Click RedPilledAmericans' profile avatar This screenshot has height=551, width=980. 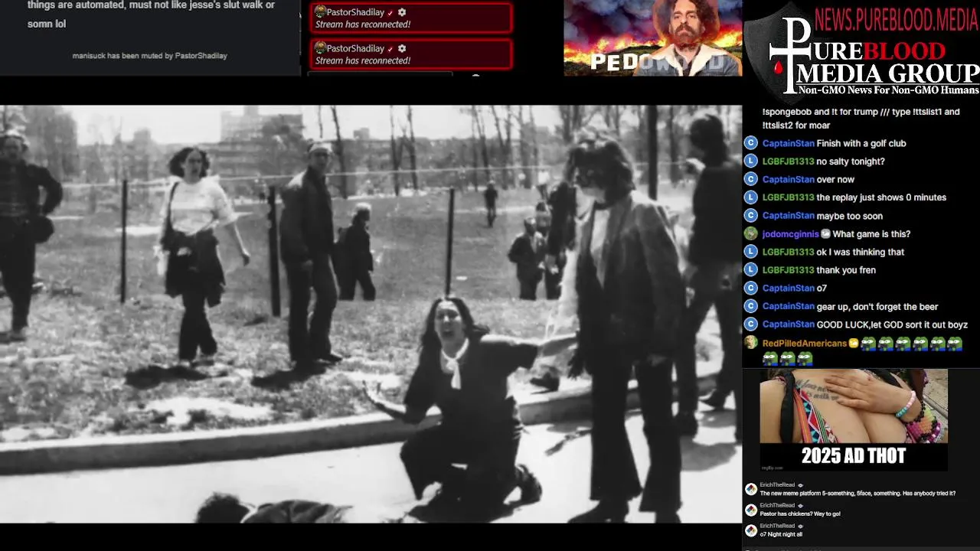click(x=751, y=343)
